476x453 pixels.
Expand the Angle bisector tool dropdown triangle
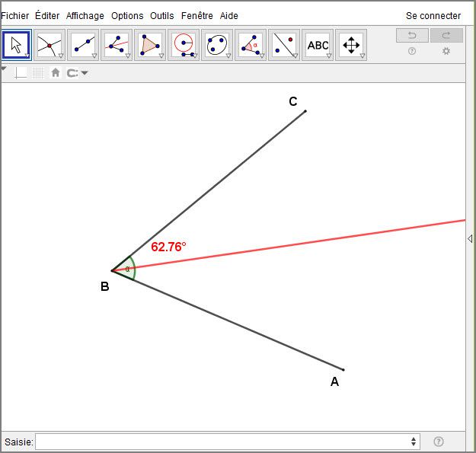pyautogui.click(x=128, y=56)
